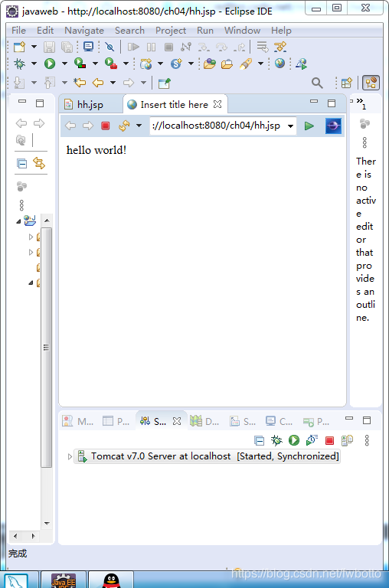This screenshot has height=588, width=389.
Task: Click the Suspend pause icon
Action: point(151,47)
